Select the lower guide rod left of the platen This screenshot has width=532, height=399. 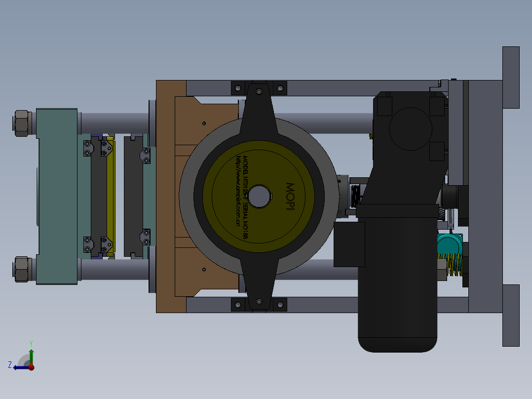coord(115,270)
